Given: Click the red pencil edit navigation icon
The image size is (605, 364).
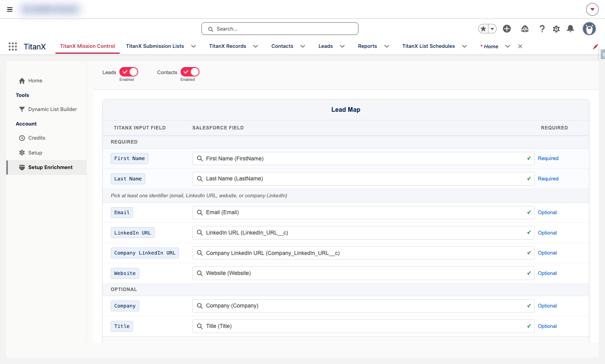Looking at the screenshot, I should (596, 46).
